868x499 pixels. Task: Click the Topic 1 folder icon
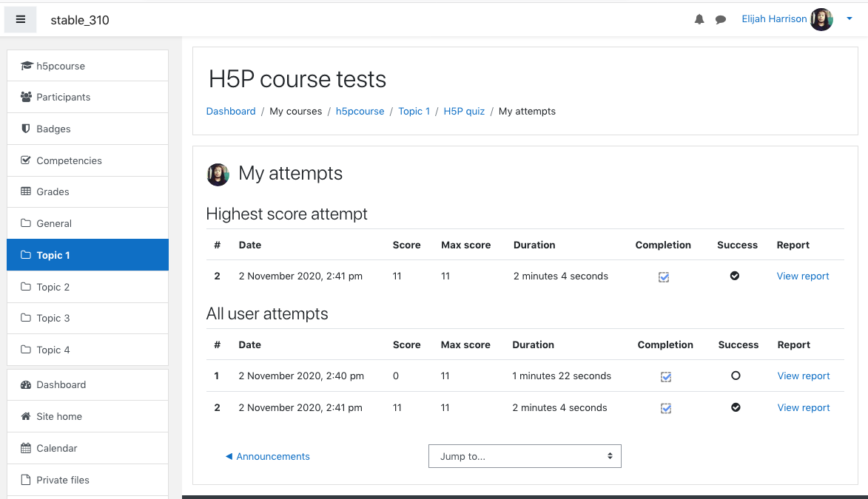coord(25,255)
